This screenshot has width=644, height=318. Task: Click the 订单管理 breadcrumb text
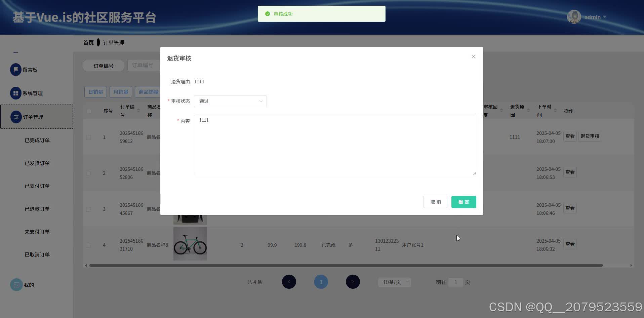click(114, 43)
